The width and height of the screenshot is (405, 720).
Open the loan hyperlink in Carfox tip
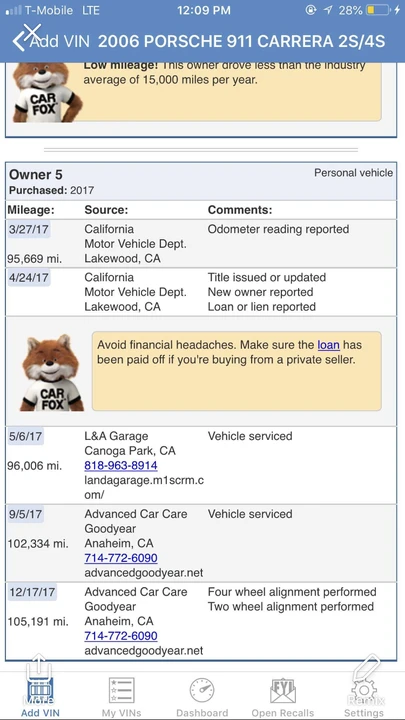(x=328, y=345)
